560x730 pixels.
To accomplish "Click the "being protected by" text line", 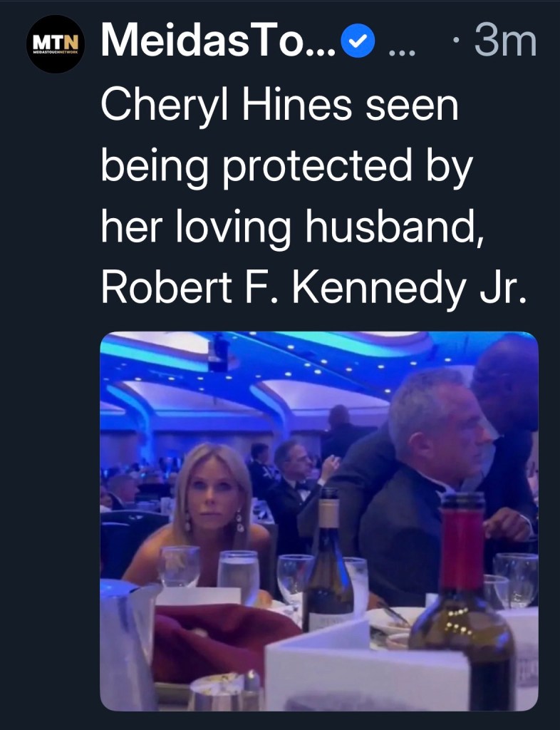I will (x=286, y=168).
